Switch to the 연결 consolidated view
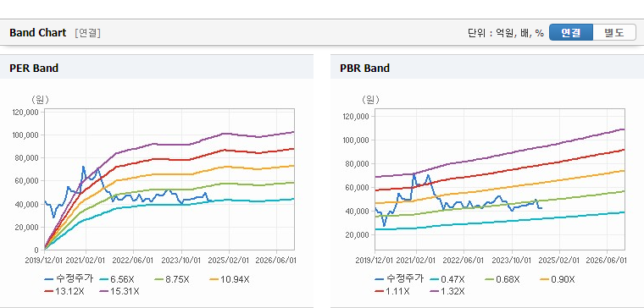Viewport: 644px width, 308px height. click(571, 32)
